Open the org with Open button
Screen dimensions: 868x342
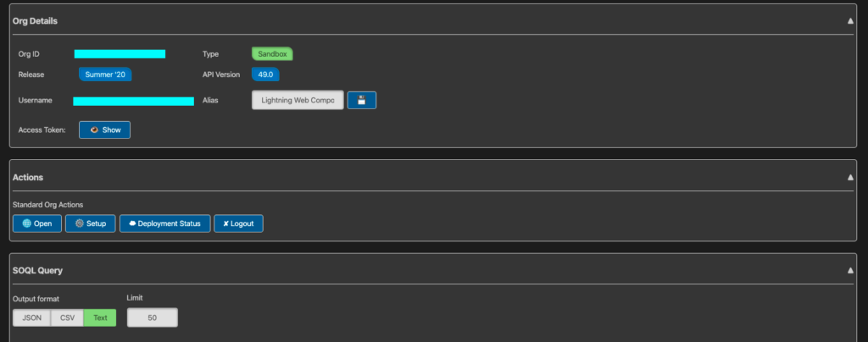[x=37, y=223]
